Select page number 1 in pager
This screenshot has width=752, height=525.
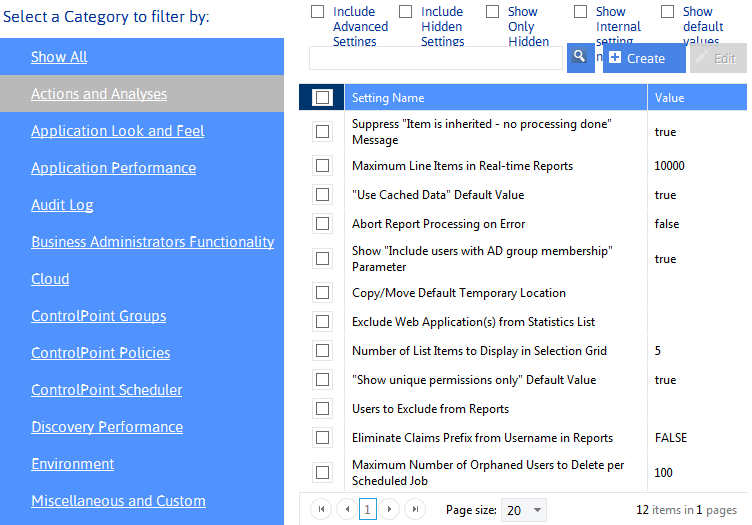[368, 509]
